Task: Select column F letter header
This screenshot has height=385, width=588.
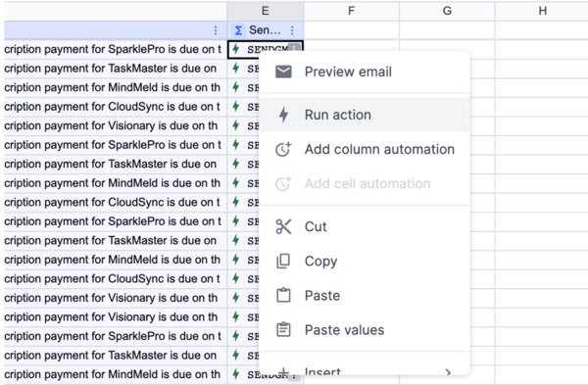Action: (352, 11)
